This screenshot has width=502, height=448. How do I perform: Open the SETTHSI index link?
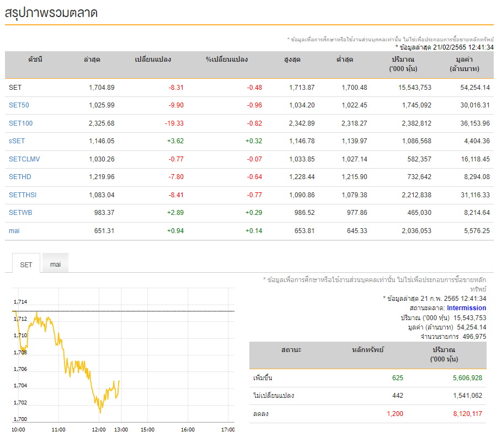pos(23,195)
